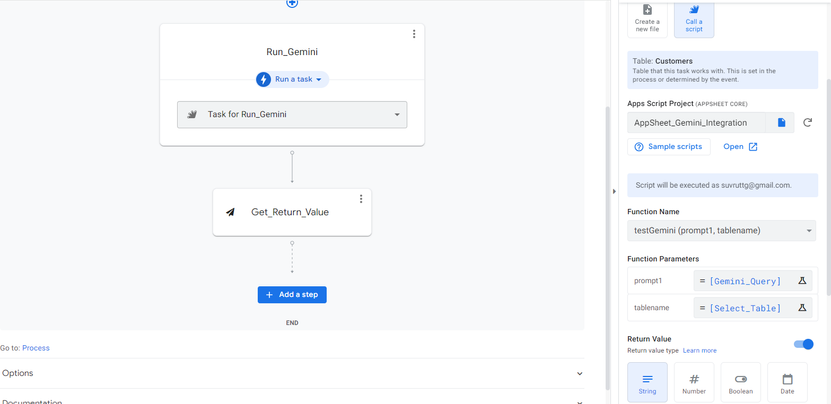
Task: Click the Learn more link for return value
Action: 700,350
